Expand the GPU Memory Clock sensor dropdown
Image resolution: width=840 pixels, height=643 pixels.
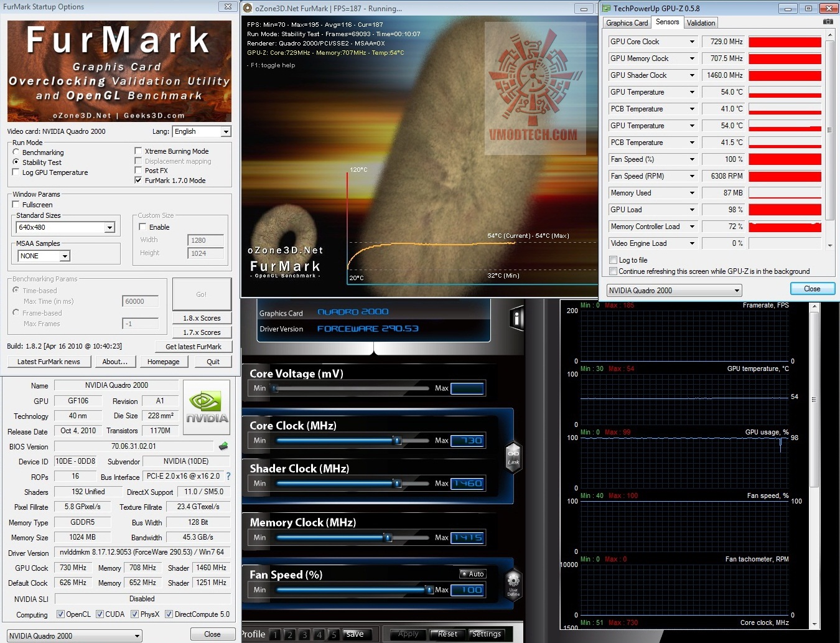(x=692, y=59)
